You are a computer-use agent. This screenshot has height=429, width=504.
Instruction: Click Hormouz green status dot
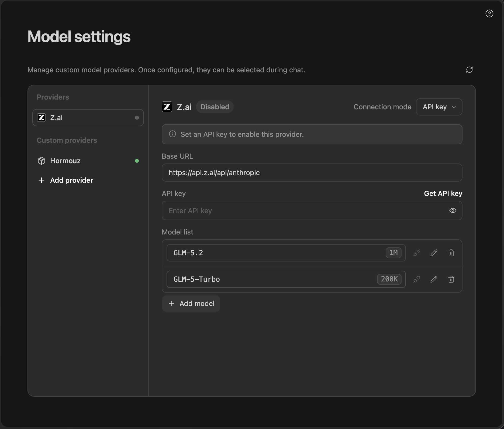click(137, 161)
